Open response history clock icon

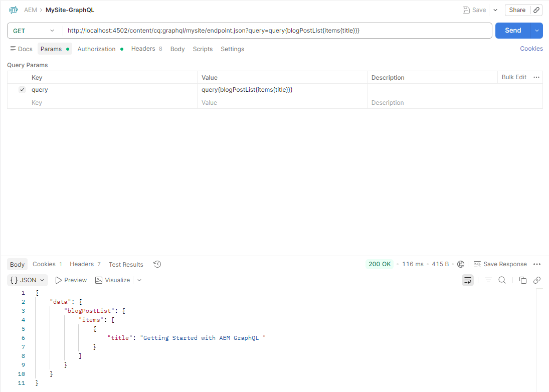tap(157, 264)
